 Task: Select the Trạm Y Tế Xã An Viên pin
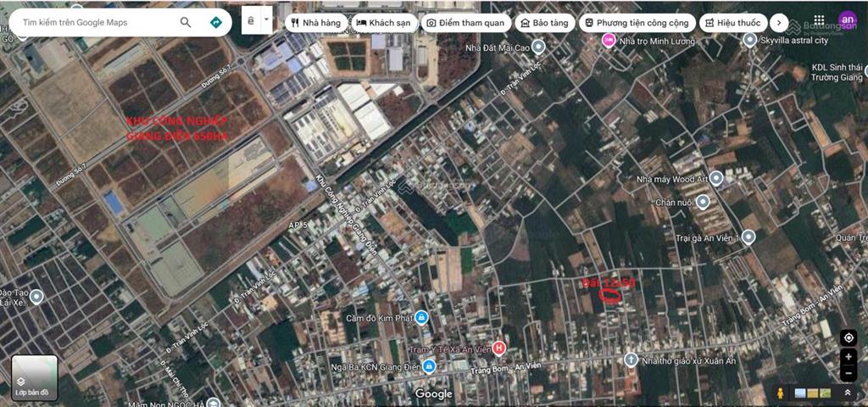(x=498, y=348)
